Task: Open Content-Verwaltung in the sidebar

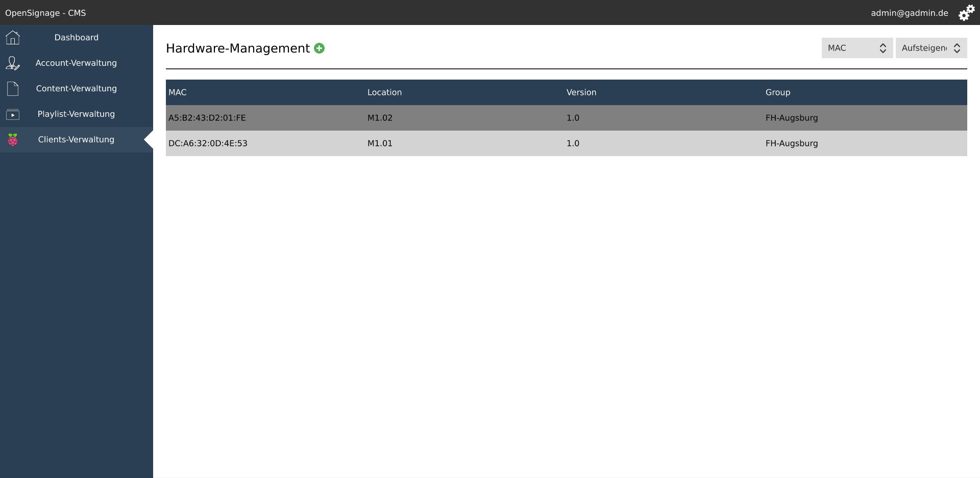Action: tap(77, 89)
